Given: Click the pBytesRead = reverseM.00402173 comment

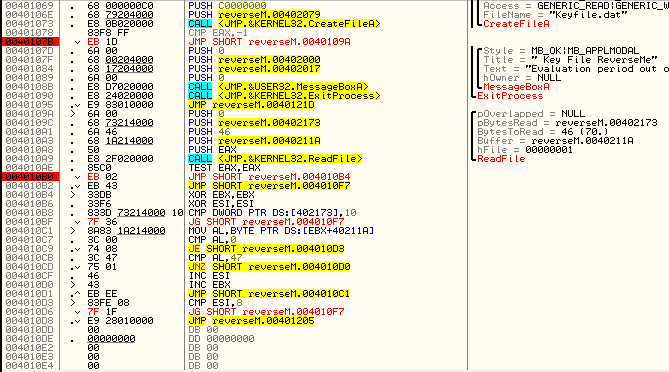Looking at the screenshot, I should point(567,123).
